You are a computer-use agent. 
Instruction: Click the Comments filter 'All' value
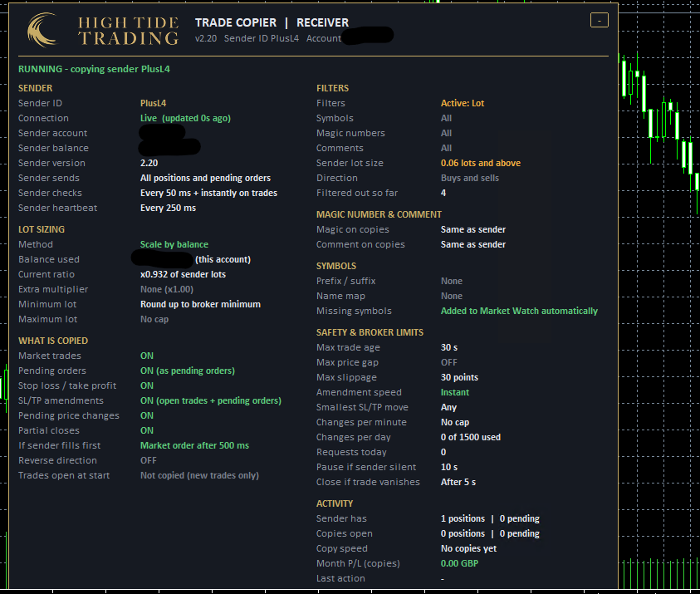446,148
